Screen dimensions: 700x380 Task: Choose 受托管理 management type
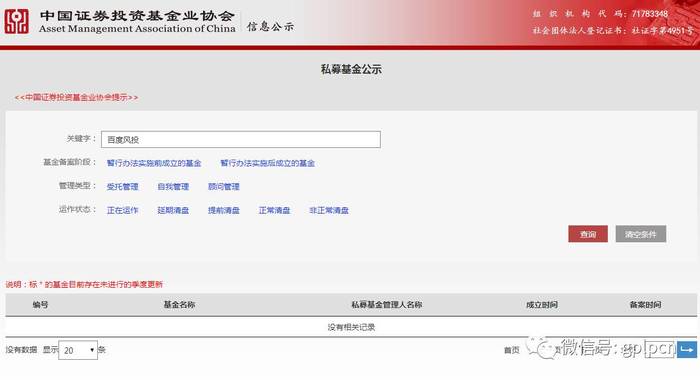(x=122, y=187)
